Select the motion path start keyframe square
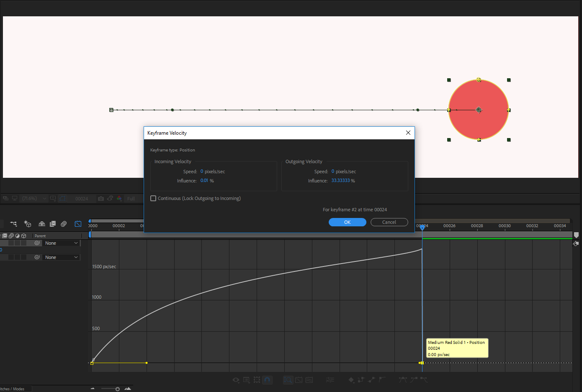Screen dimensions: 582x392 pos(111,110)
